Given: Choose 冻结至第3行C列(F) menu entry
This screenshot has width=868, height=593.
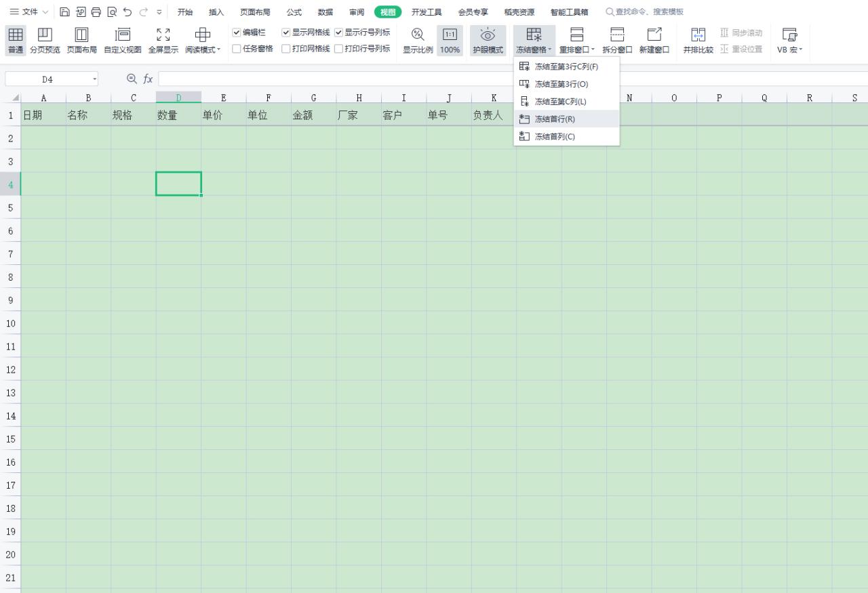Looking at the screenshot, I should coord(567,66).
